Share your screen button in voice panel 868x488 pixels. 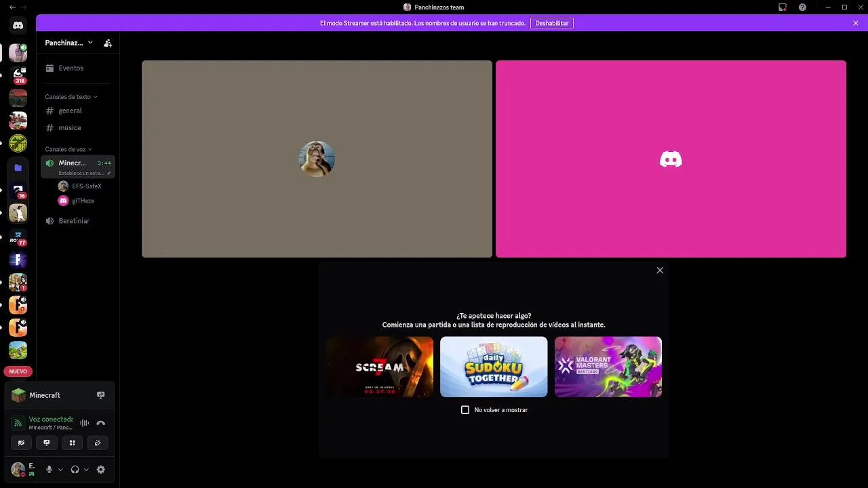pos(47,443)
